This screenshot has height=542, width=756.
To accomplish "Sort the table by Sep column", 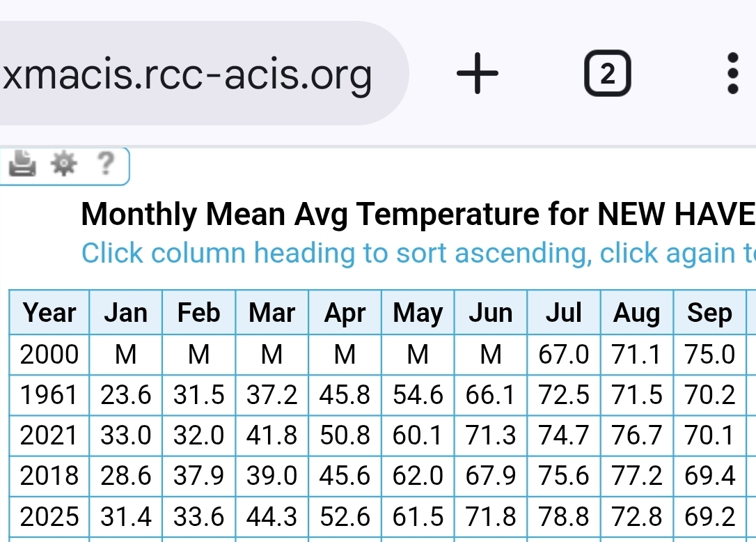I will (709, 313).
